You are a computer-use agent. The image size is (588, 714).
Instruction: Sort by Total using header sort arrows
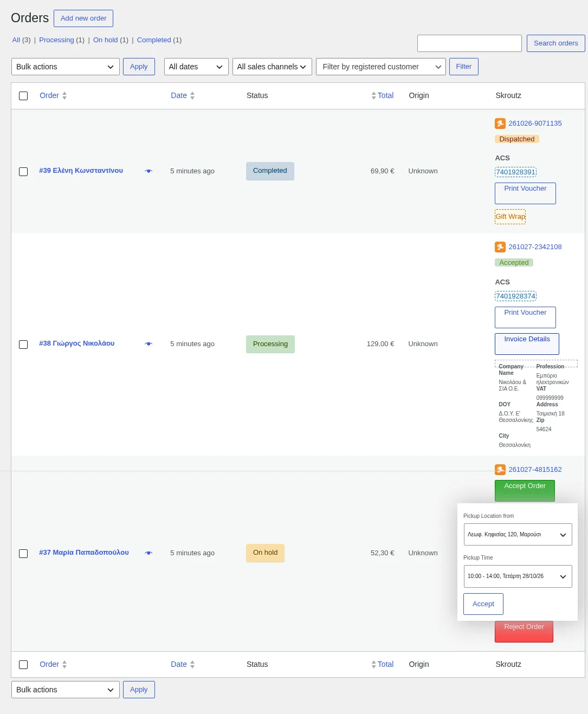click(x=373, y=96)
